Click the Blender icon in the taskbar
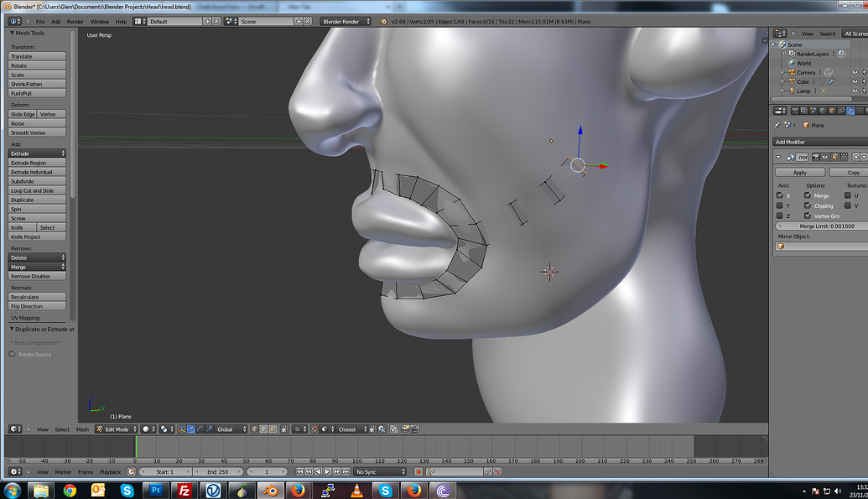The image size is (868, 499). (270, 490)
